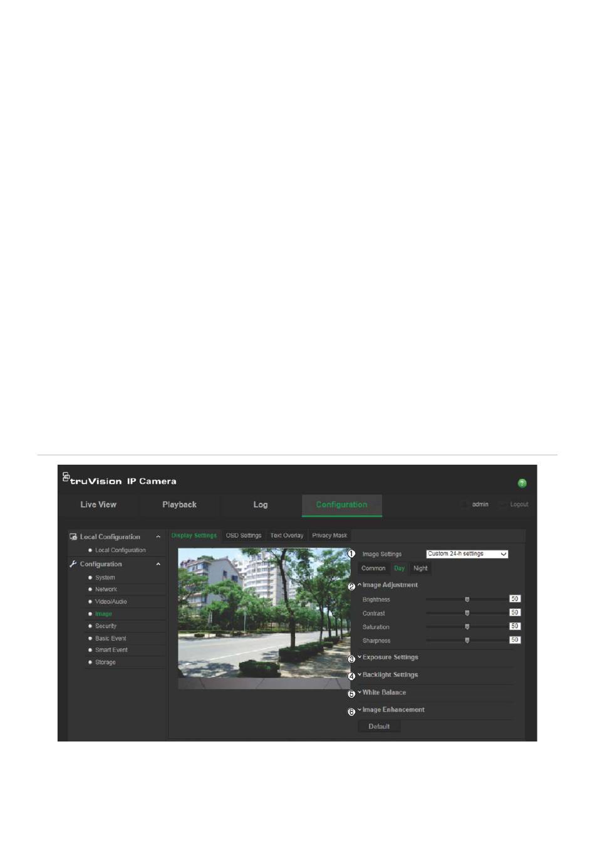Click the Configuration wrench icon
The width and height of the screenshot is (595, 868).
[x=73, y=564]
